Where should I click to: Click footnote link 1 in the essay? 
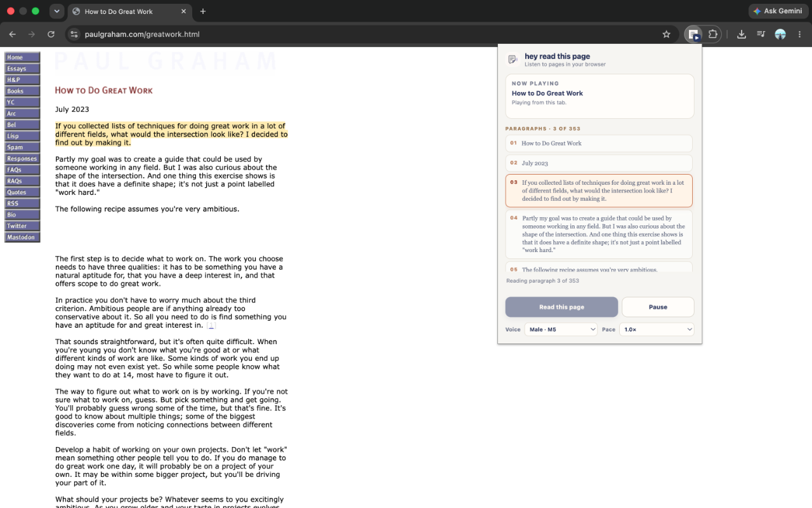pos(211,325)
